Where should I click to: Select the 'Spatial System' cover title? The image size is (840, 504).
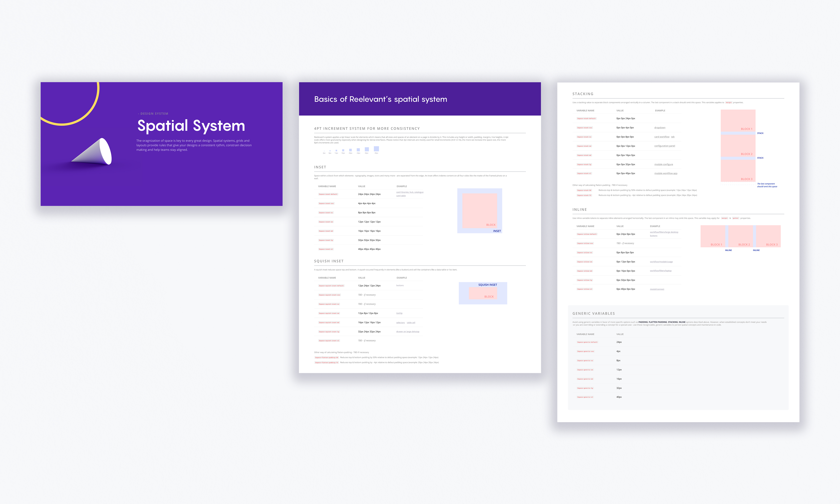point(191,126)
